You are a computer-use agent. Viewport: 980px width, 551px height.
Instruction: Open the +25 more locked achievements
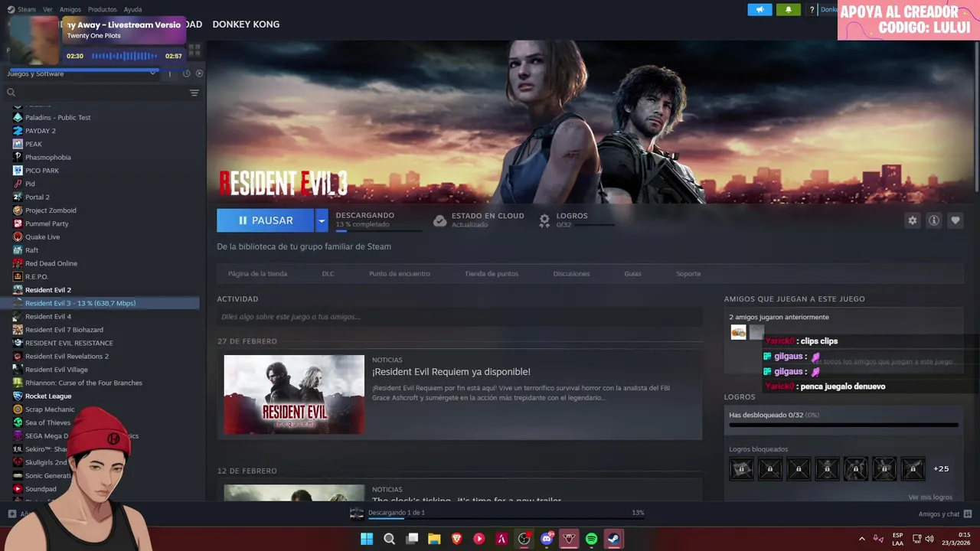[x=941, y=468]
